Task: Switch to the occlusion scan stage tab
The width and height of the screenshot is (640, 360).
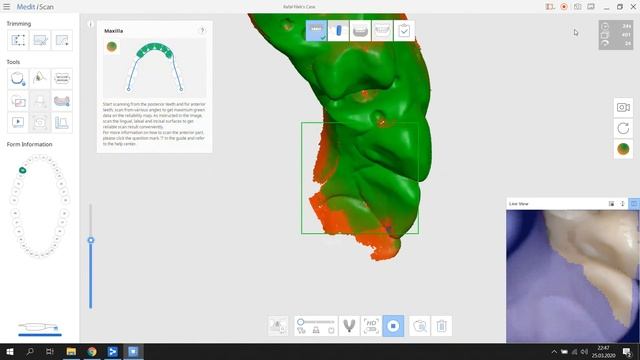Action: [382, 31]
